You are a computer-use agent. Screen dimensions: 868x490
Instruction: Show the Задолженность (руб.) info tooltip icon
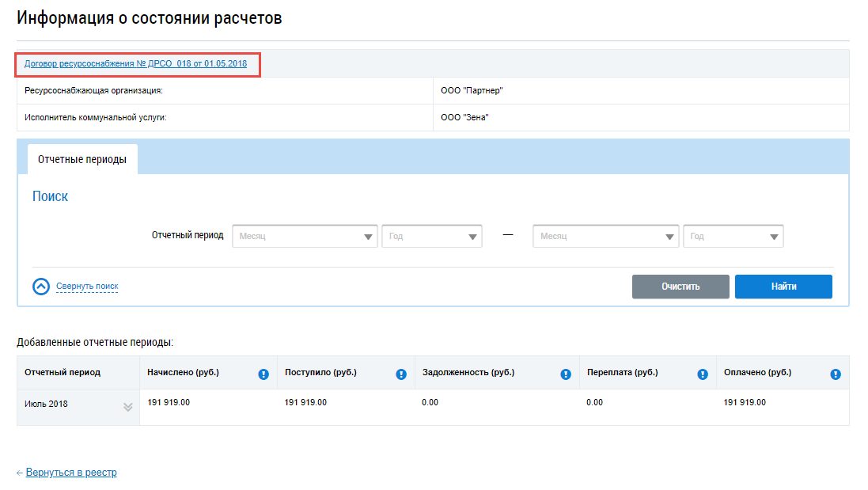(566, 374)
